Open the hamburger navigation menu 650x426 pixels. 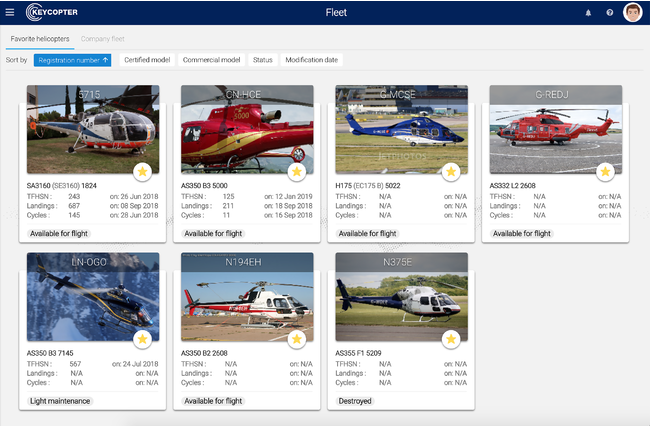click(9, 12)
